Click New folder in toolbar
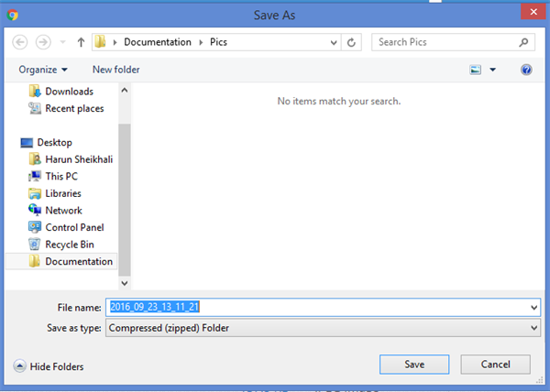The width and height of the screenshot is (550, 392). tap(115, 70)
